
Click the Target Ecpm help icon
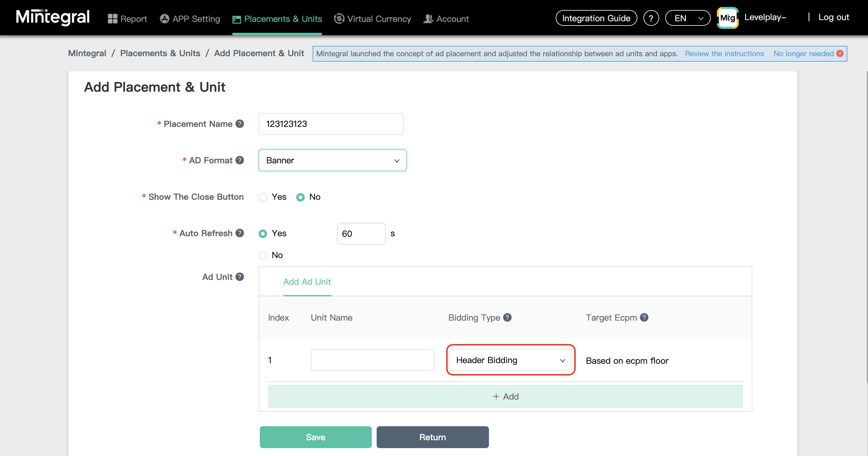pyautogui.click(x=644, y=318)
